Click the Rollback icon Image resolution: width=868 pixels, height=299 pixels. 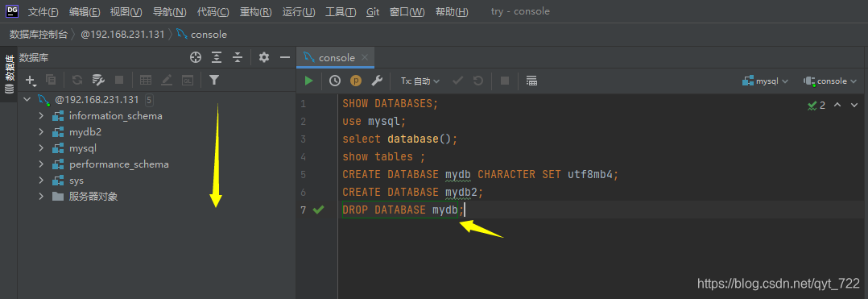tap(478, 81)
